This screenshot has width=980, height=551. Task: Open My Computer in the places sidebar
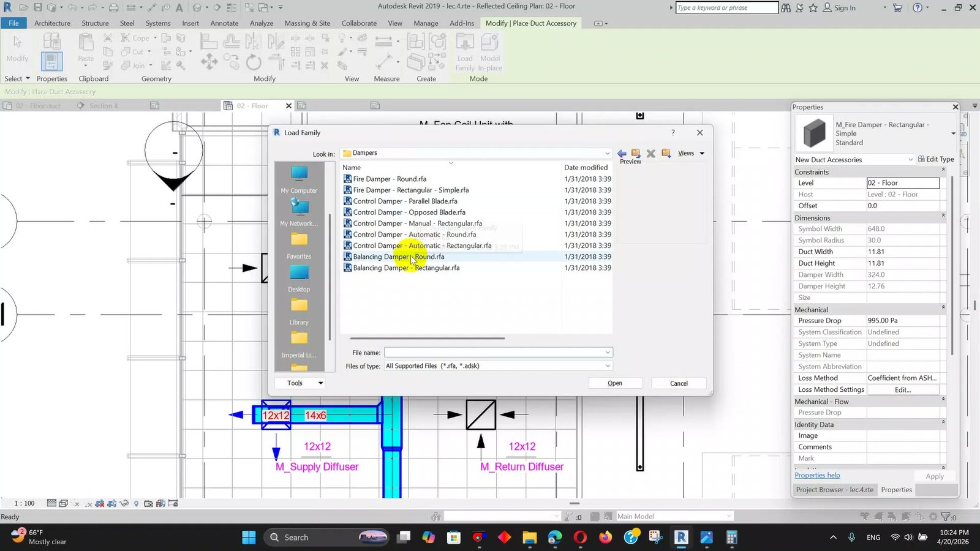point(299,180)
